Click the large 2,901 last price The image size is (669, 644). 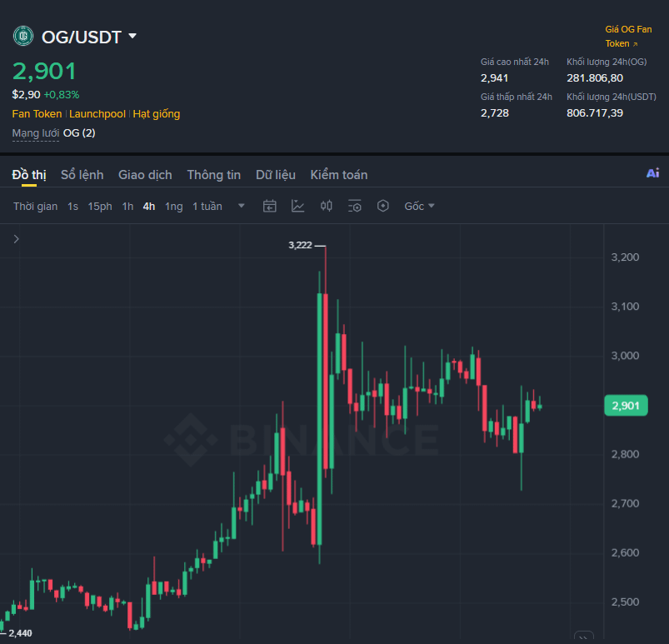coord(44,72)
